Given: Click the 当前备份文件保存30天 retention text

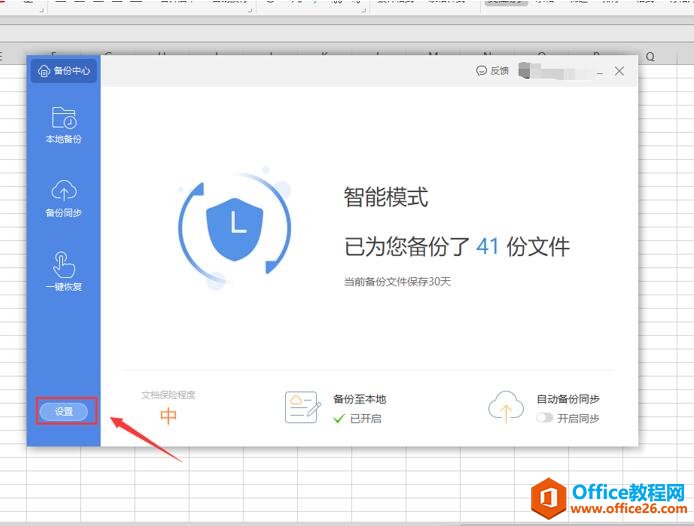Looking at the screenshot, I should click(x=397, y=282).
